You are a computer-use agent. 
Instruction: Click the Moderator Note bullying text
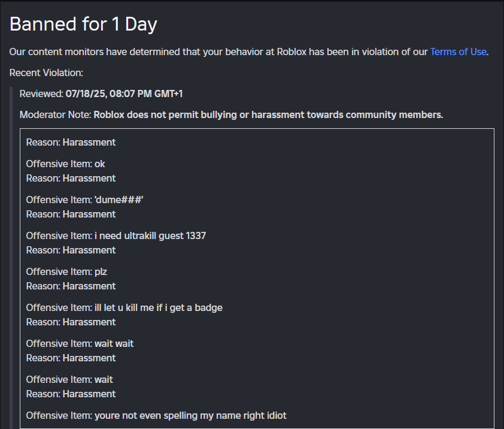(x=268, y=115)
